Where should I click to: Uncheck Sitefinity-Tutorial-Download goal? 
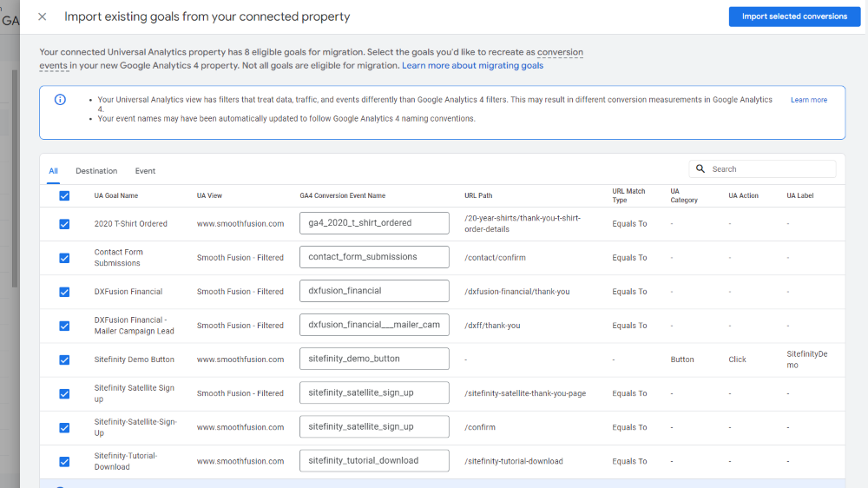pos(64,461)
